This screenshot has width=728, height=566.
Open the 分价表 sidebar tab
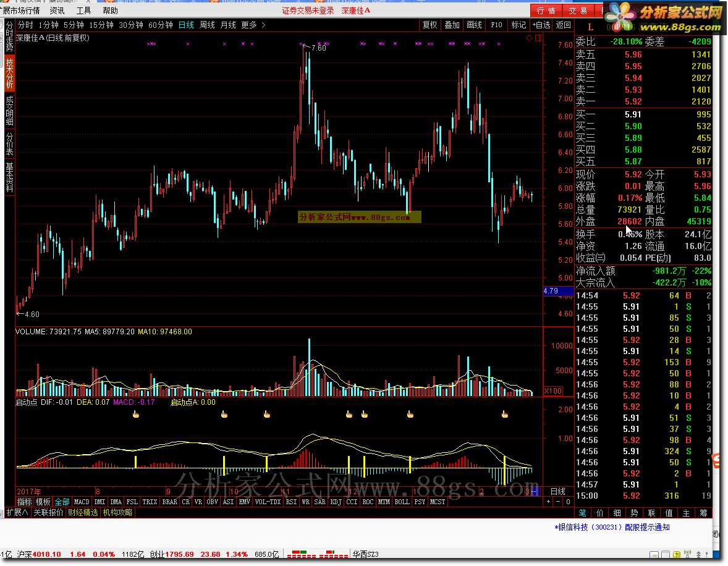tap(9, 144)
